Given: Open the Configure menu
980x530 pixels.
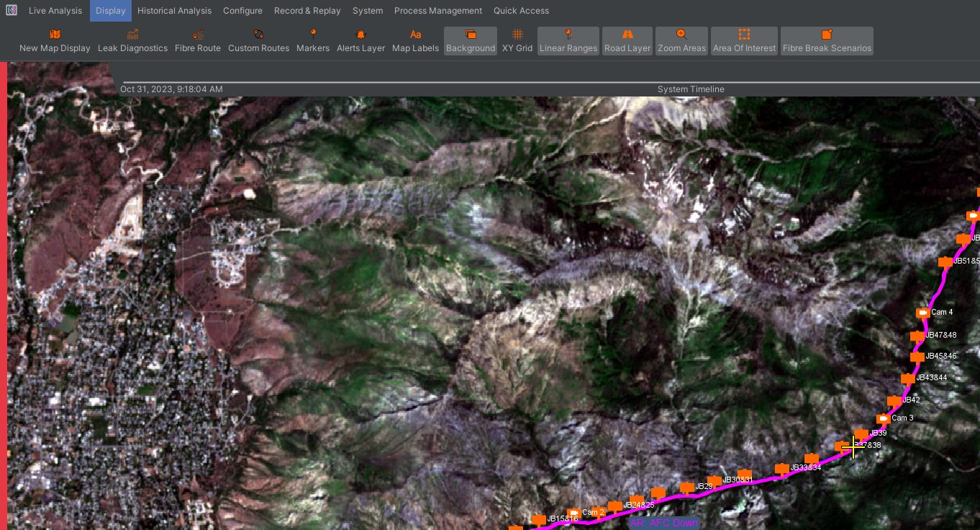Looking at the screenshot, I should coord(242,10).
